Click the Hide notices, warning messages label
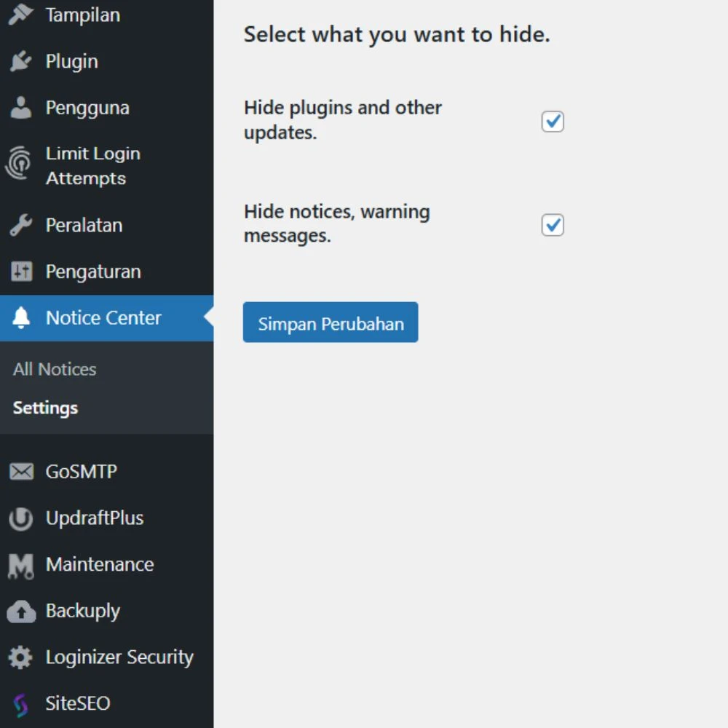Screen dimensions: 728x728 pyautogui.click(x=336, y=223)
